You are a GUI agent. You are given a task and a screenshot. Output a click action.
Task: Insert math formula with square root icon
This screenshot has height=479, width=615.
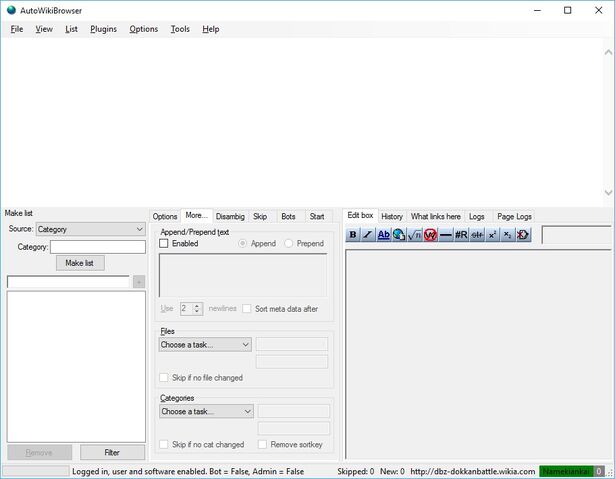point(415,235)
